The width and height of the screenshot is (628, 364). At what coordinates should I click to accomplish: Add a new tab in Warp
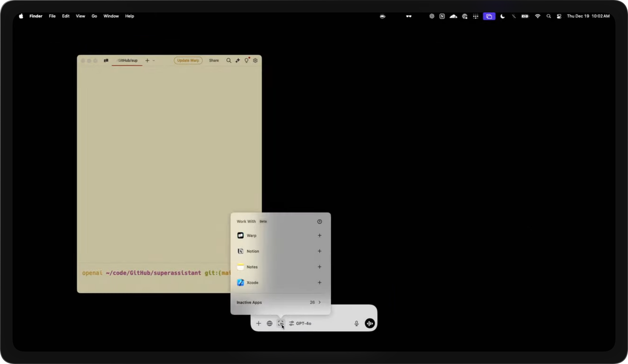[x=147, y=60]
